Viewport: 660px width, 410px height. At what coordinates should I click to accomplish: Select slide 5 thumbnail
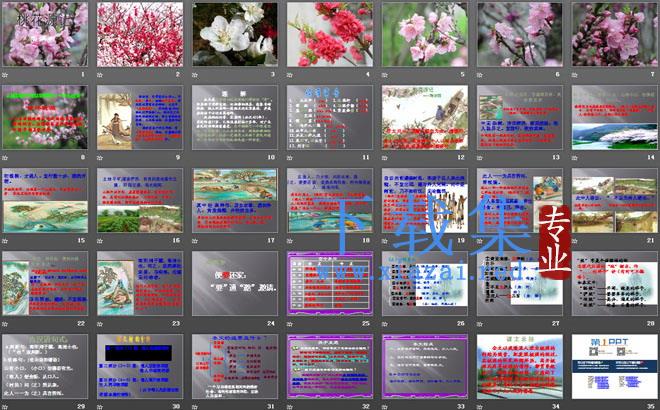point(425,35)
